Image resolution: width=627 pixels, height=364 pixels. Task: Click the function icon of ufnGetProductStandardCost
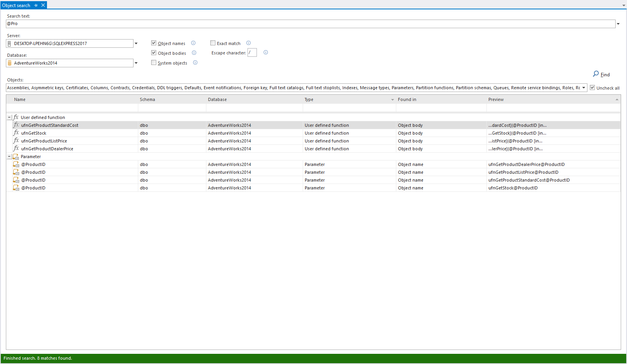16,125
